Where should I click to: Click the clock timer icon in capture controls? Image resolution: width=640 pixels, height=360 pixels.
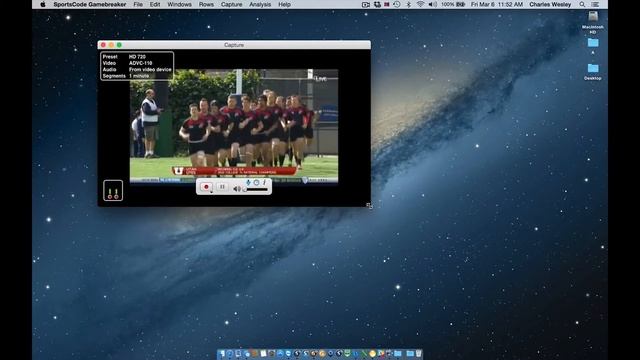256,182
